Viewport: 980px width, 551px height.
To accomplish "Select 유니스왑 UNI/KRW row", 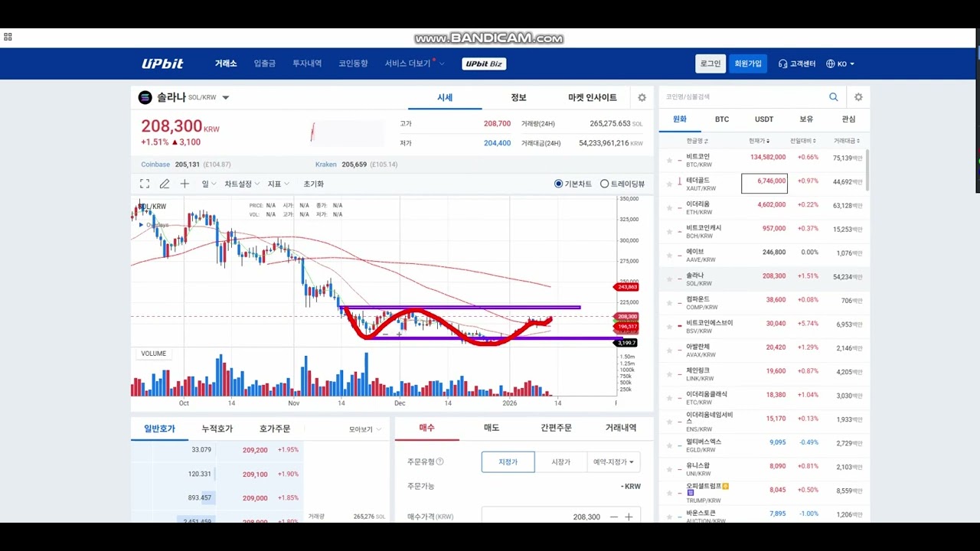I will click(763, 468).
